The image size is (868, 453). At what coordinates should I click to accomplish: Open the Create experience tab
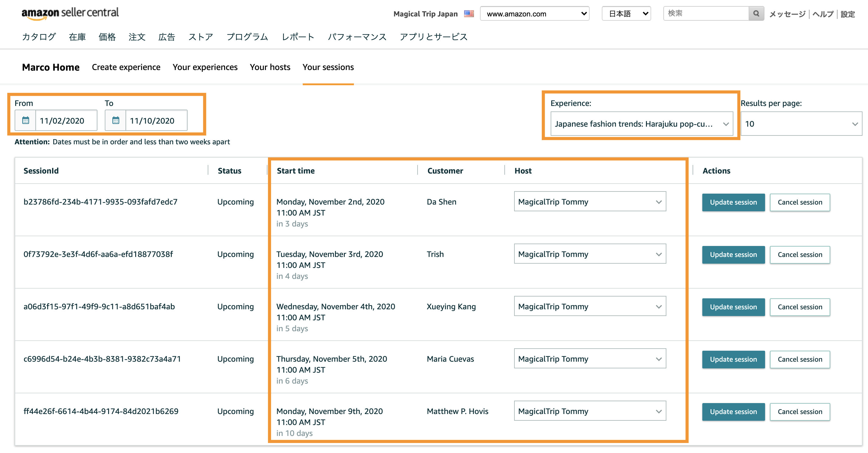[x=126, y=67]
